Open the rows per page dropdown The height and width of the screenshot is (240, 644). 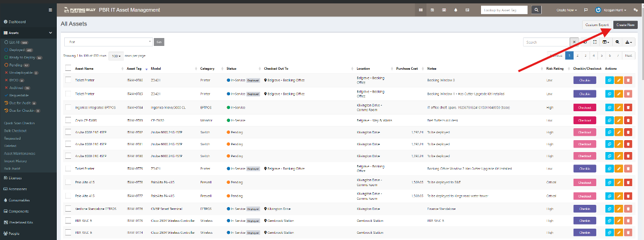(116, 56)
